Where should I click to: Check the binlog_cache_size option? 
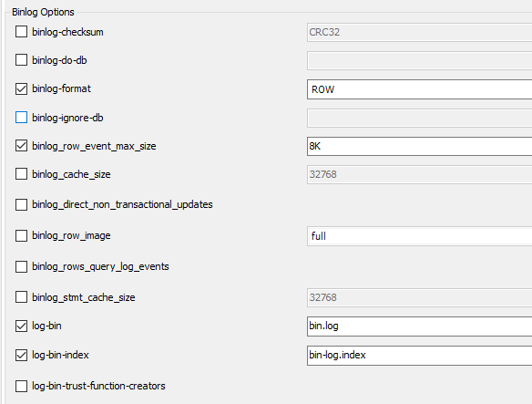point(21,174)
